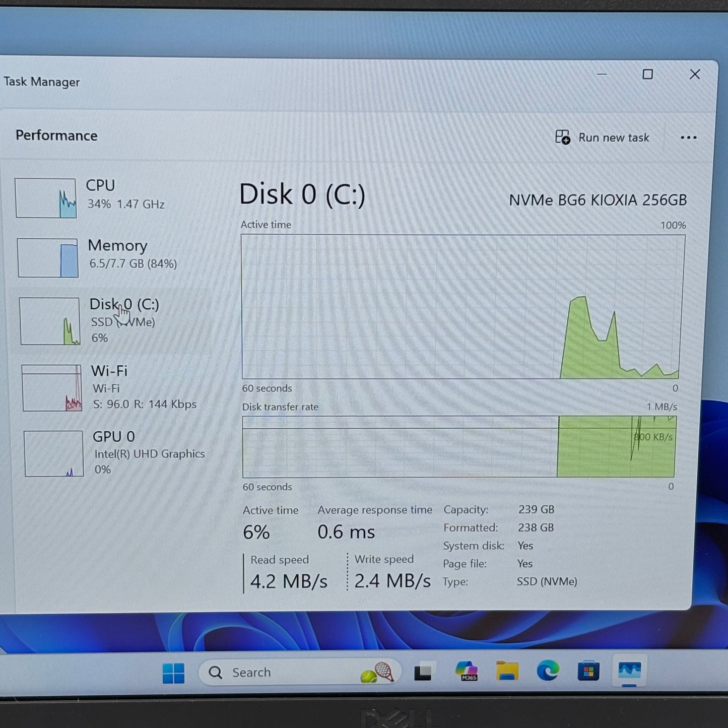Click the Performance heading
The width and height of the screenshot is (728, 728).
[x=56, y=136]
